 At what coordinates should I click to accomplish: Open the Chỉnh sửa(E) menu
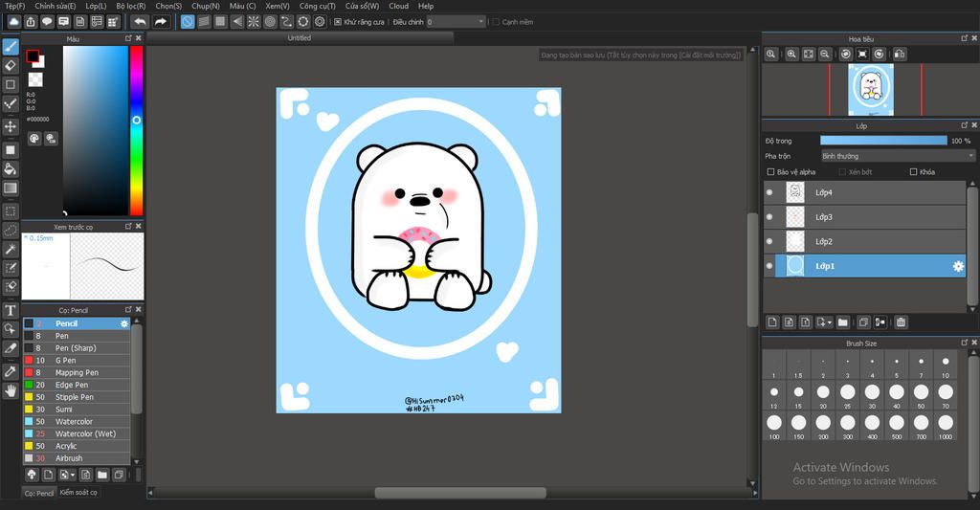[55, 7]
